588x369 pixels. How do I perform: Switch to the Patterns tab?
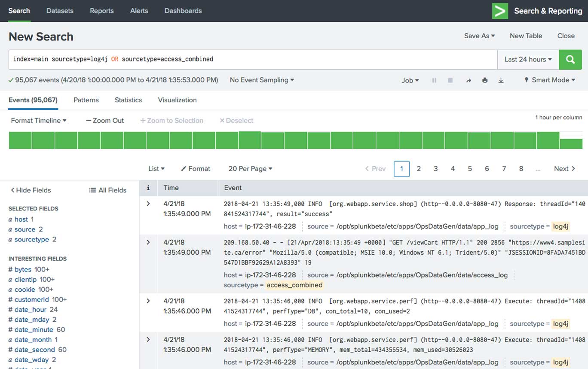tap(86, 100)
